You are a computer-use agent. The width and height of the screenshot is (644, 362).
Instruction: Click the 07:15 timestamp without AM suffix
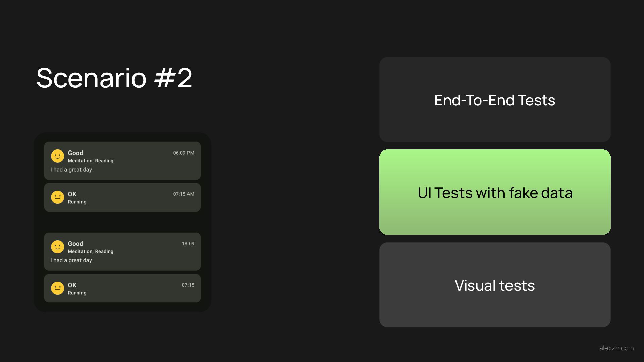point(188,285)
